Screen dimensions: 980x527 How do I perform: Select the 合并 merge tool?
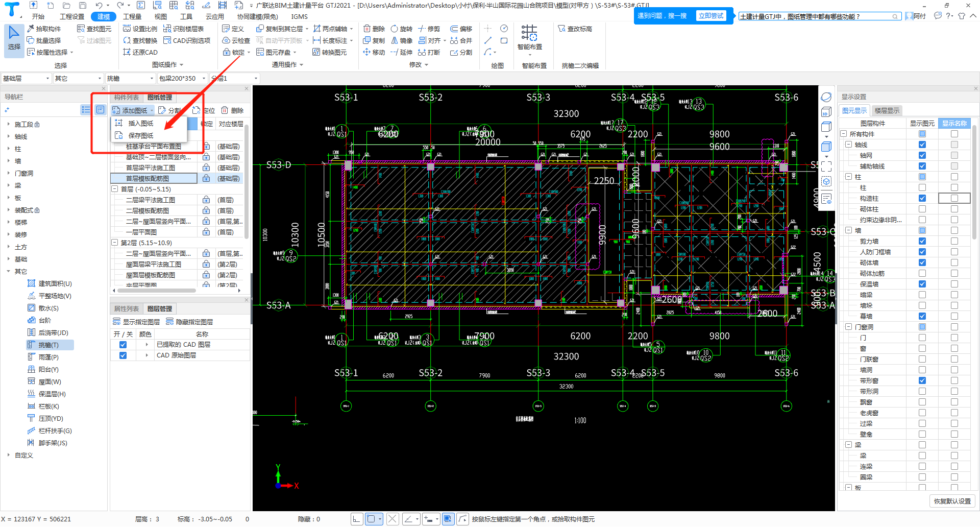(461, 40)
